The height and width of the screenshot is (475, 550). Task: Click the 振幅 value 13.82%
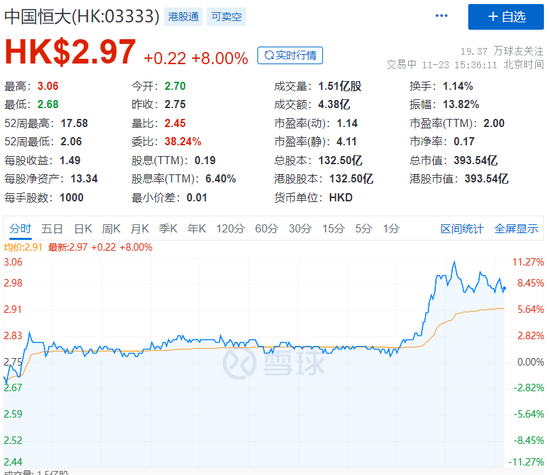click(x=461, y=104)
